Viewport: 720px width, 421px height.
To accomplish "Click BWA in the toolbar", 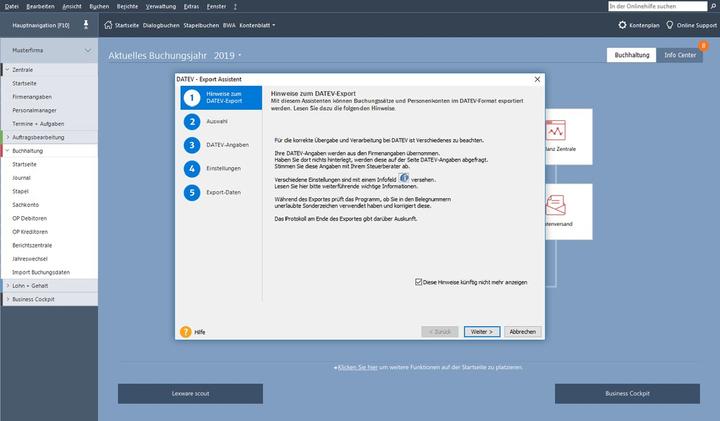I will [229, 25].
